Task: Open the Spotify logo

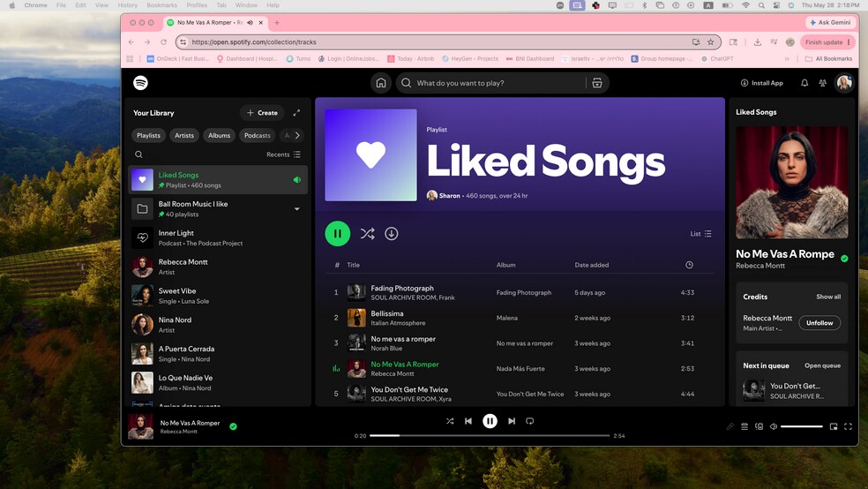Action: pos(140,83)
